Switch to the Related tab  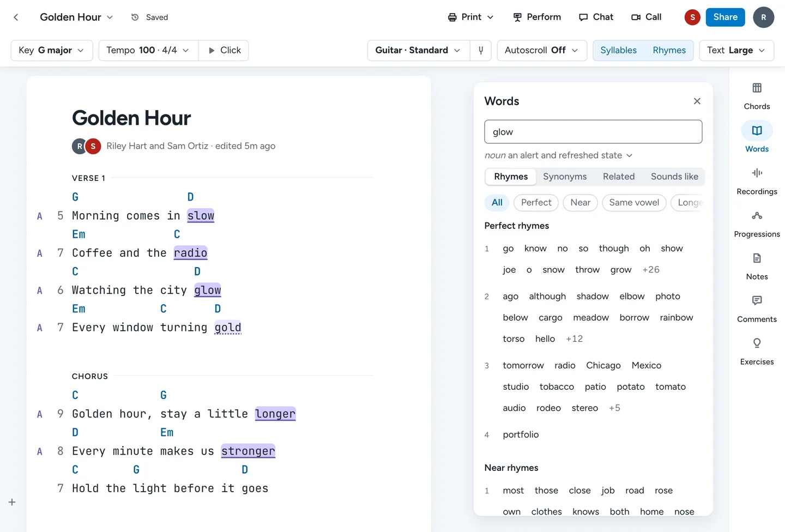click(x=619, y=177)
